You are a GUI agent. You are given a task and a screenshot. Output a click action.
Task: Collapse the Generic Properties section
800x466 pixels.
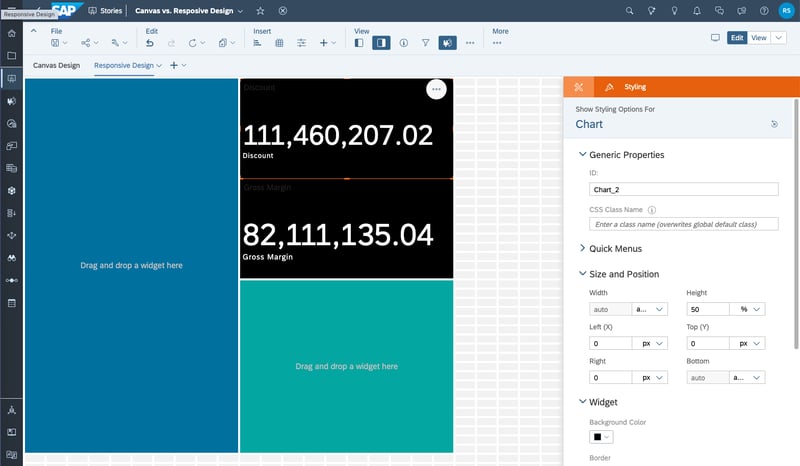[582, 154]
